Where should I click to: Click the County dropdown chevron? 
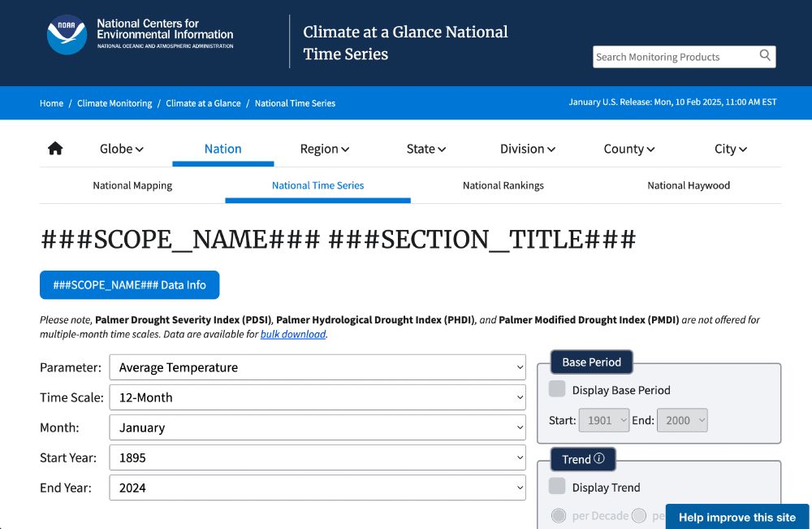pyautogui.click(x=650, y=150)
